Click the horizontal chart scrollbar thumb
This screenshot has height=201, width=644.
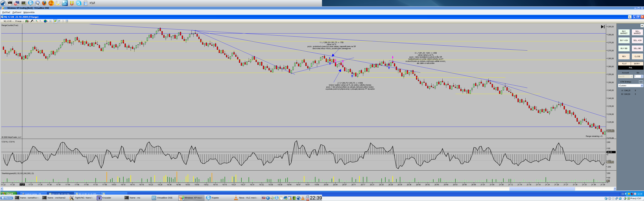click(x=542, y=189)
